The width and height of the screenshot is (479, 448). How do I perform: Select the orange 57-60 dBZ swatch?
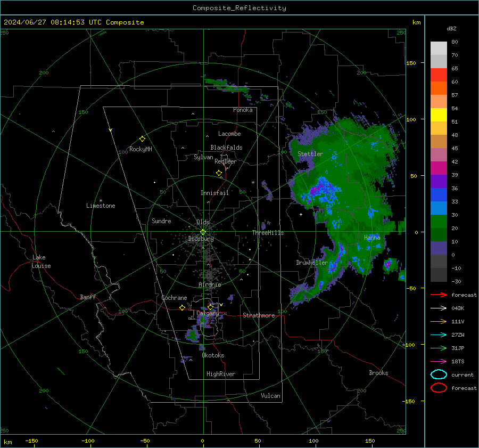(x=439, y=88)
